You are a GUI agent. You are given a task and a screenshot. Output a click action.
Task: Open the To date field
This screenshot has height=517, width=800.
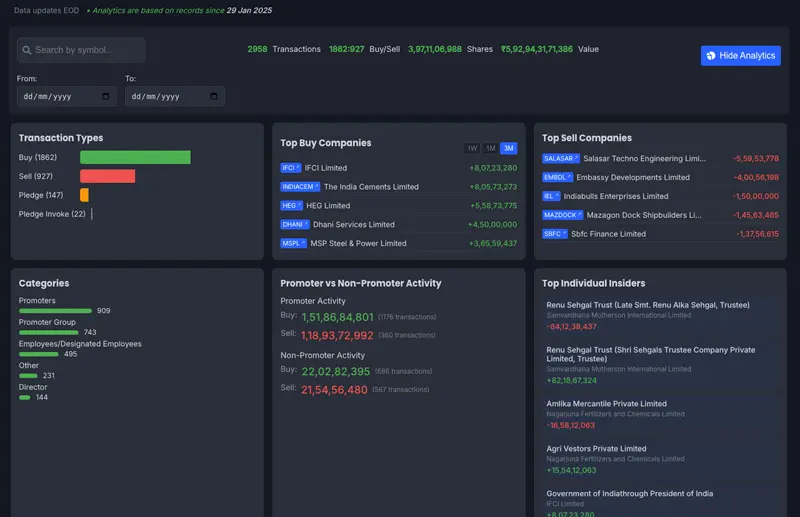pos(174,96)
